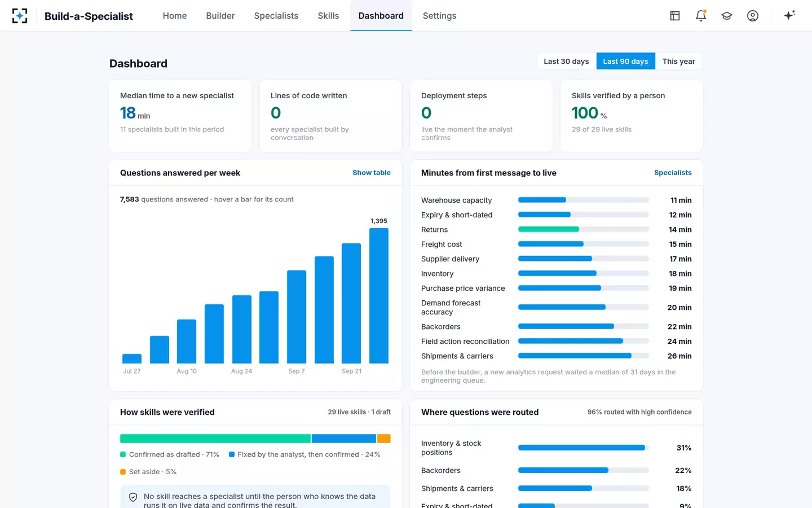Select the Last 90 days range
The image size is (812, 508).
pos(625,62)
